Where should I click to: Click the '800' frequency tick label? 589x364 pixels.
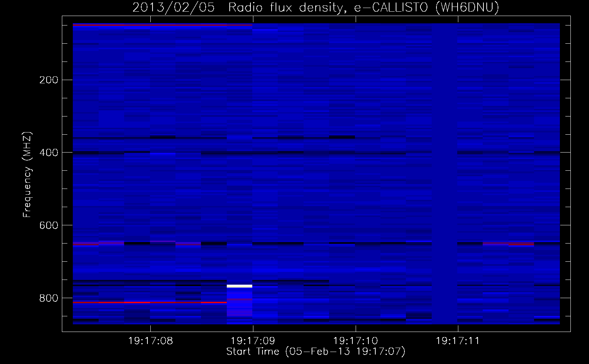(x=49, y=298)
